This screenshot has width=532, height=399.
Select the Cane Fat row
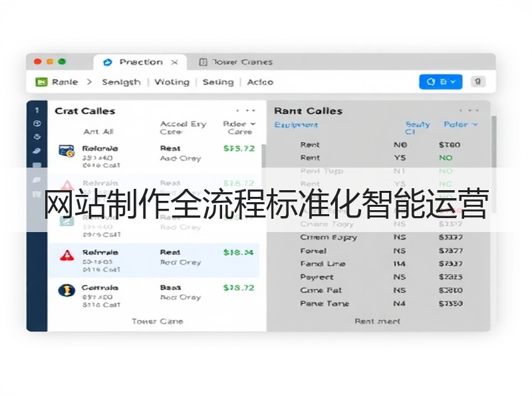pyautogui.click(x=380, y=291)
